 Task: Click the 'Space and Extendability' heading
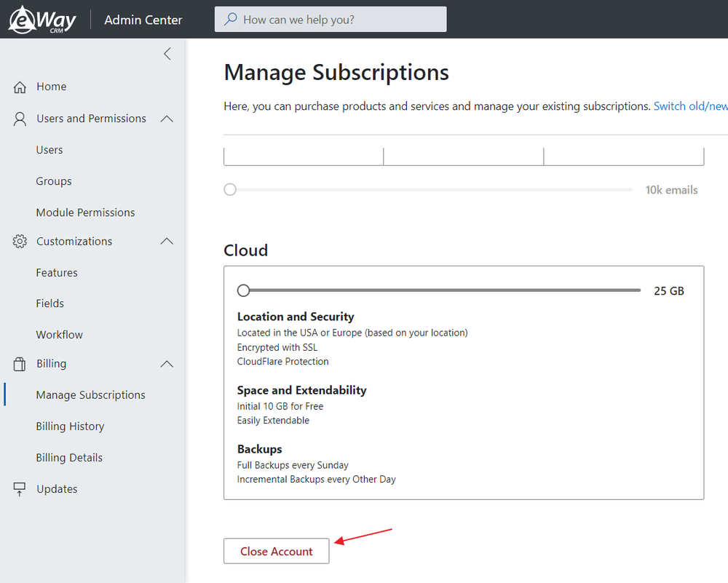[x=302, y=390]
